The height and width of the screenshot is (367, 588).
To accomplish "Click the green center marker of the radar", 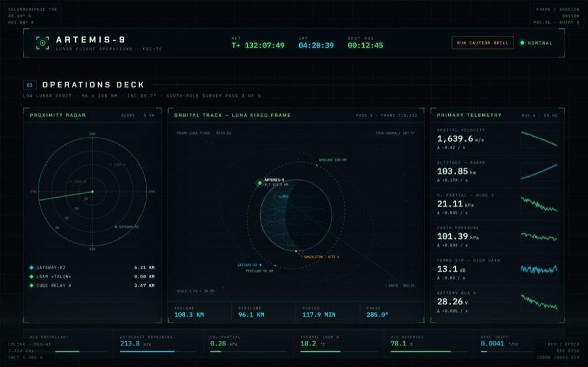I will [92, 191].
